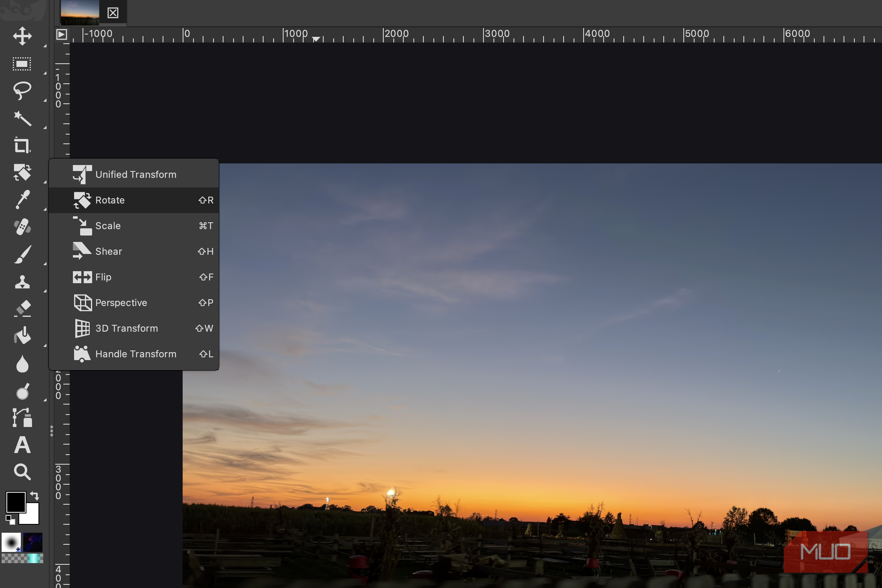The image size is (882, 588).
Task: Select the Fuzzy Select wand tool
Action: (22, 119)
